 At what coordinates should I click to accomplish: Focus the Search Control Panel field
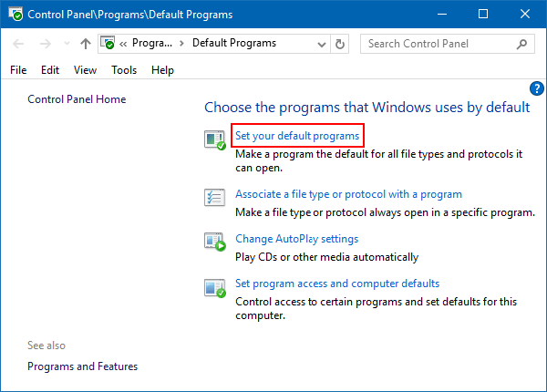448,44
